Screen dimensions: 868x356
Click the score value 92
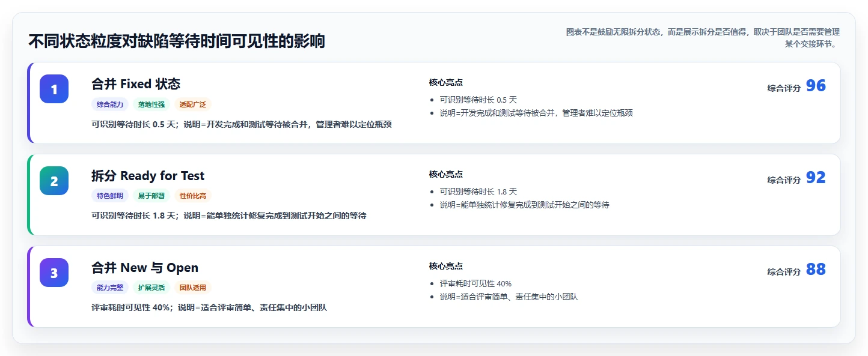(816, 178)
